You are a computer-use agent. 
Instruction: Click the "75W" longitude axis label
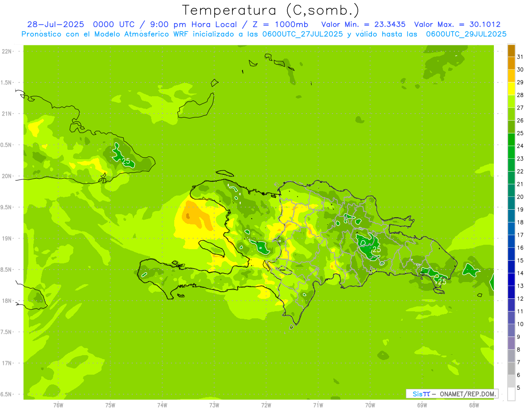pos(110,405)
